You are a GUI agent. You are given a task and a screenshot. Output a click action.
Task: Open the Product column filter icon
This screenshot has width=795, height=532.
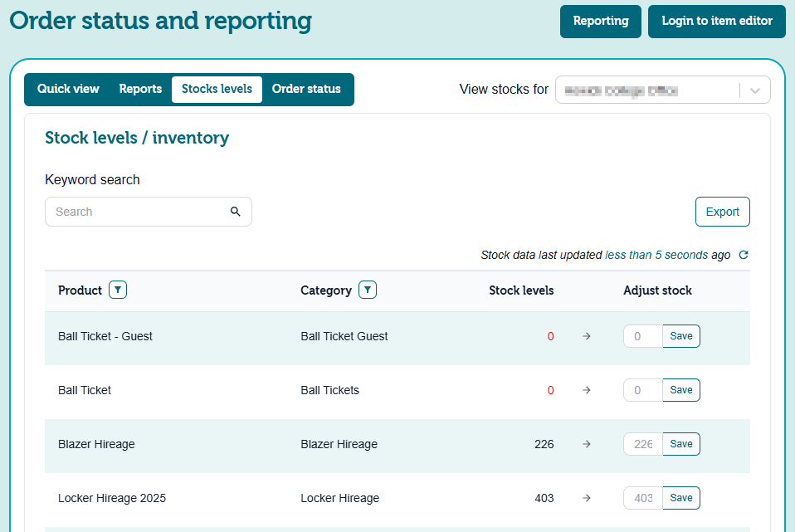click(x=119, y=290)
